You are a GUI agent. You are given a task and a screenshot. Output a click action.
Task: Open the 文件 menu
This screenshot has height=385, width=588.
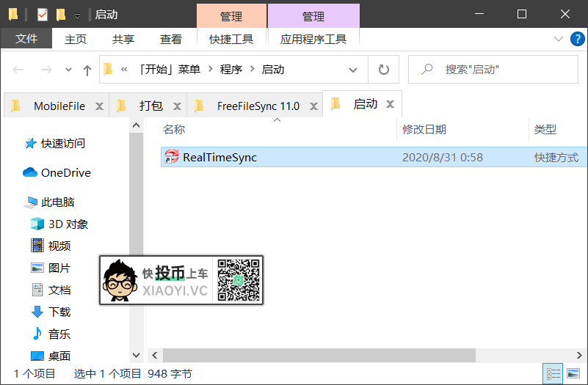(x=26, y=39)
